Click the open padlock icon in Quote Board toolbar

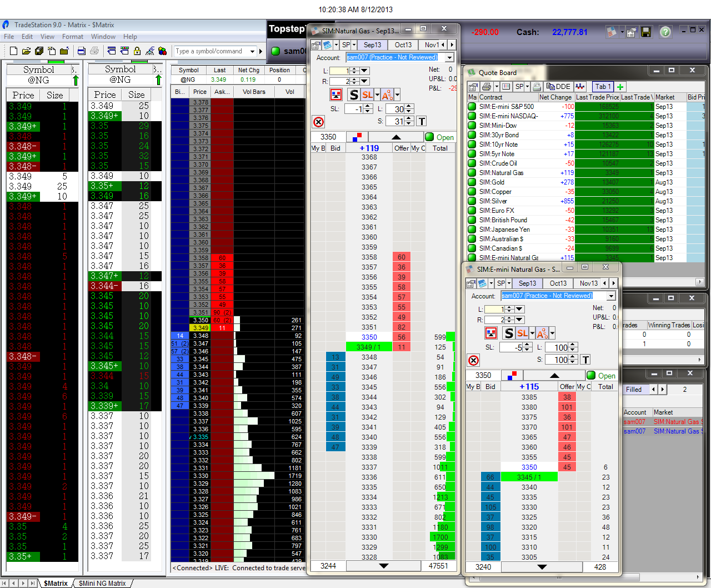[x=537, y=87]
